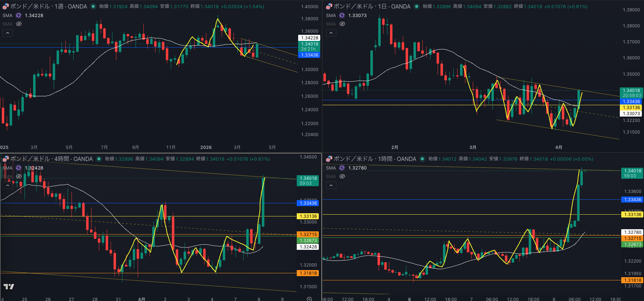This screenshot has height=301, width=644.
Task: Click market status green dot on daily chart
Action: [416, 6]
